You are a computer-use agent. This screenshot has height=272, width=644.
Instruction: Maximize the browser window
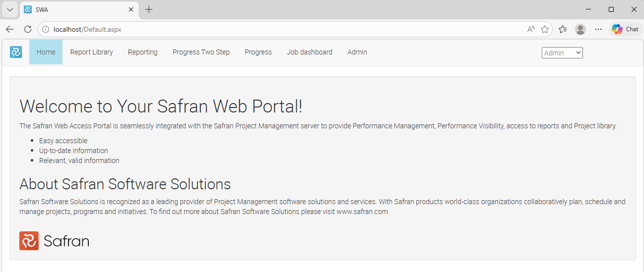point(611,9)
